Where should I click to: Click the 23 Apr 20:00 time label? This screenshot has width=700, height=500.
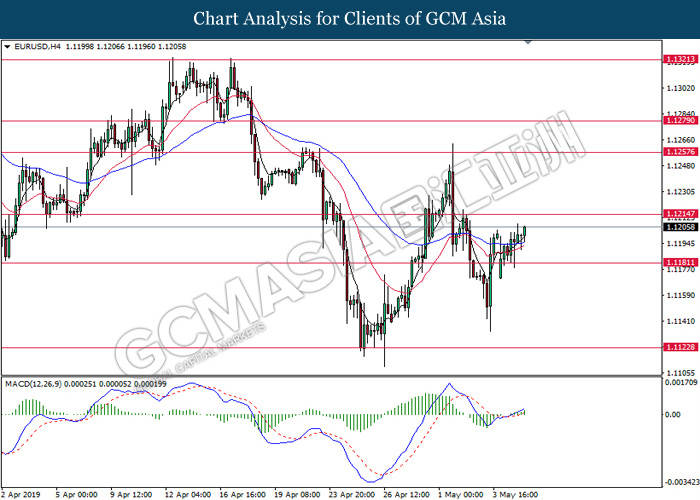click(x=350, y=493)
